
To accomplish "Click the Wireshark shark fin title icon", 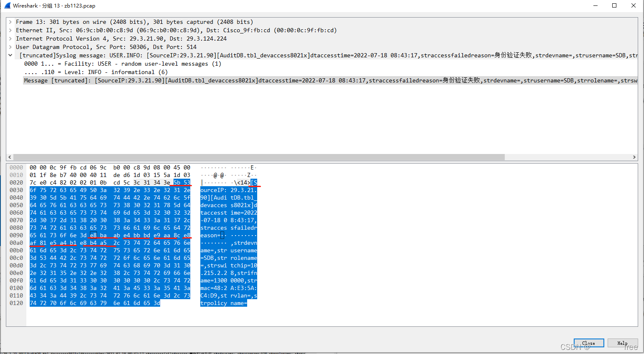I will pos(7,5).
